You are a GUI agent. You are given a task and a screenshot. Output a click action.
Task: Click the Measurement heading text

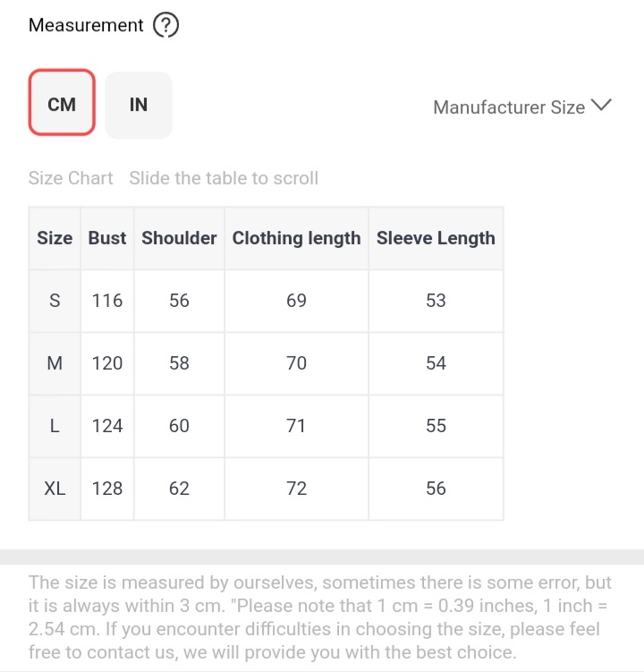[86, 25]
